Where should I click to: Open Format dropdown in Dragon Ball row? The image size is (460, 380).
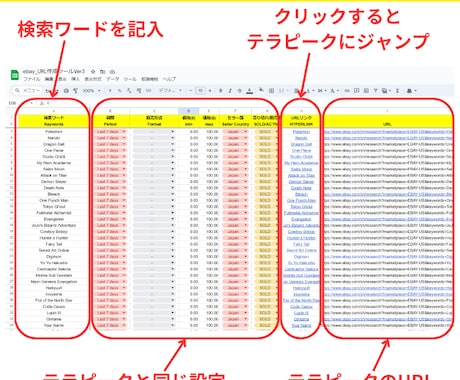pos(172,144)
